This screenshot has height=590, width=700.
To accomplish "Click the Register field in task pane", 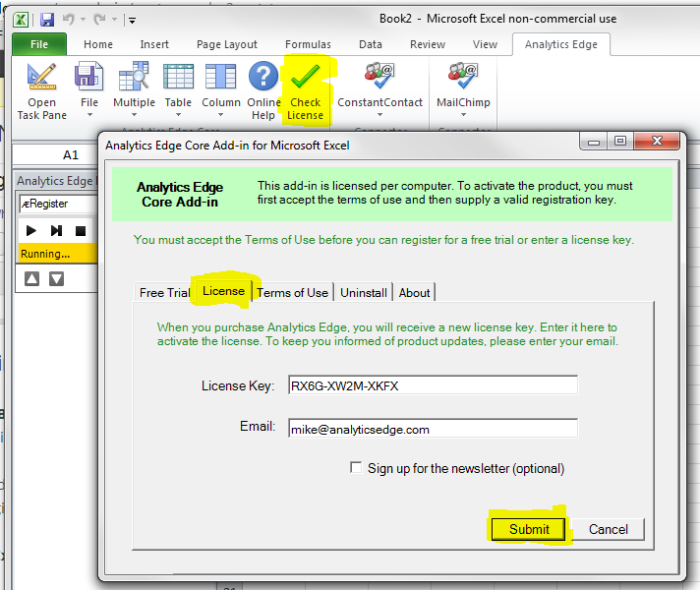I will tap(58, 205).
